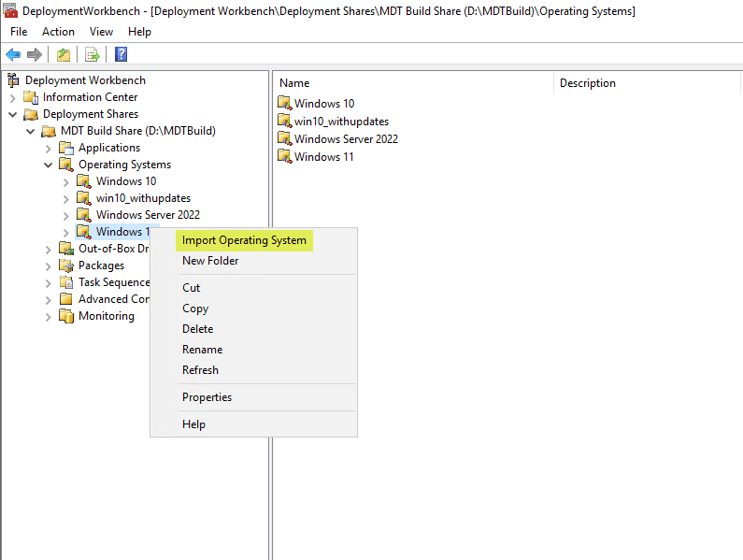Expand the Windows 10 tree folder

point(65,182)
